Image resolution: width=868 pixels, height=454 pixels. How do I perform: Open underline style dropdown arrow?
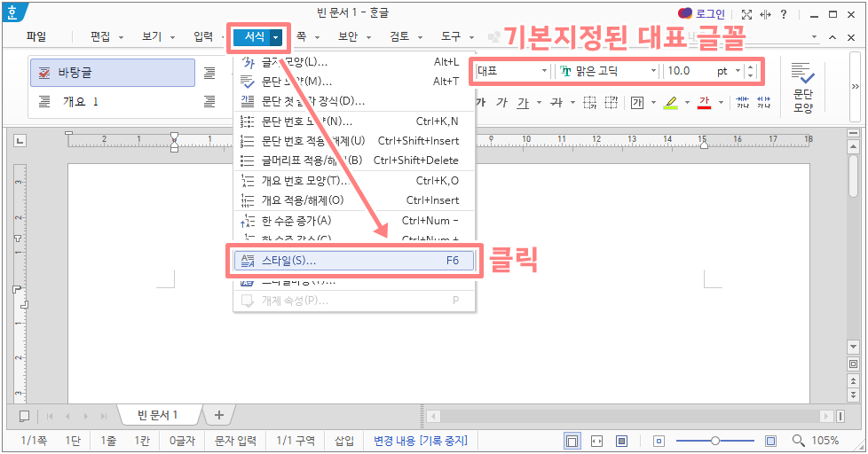click(539, 102)
